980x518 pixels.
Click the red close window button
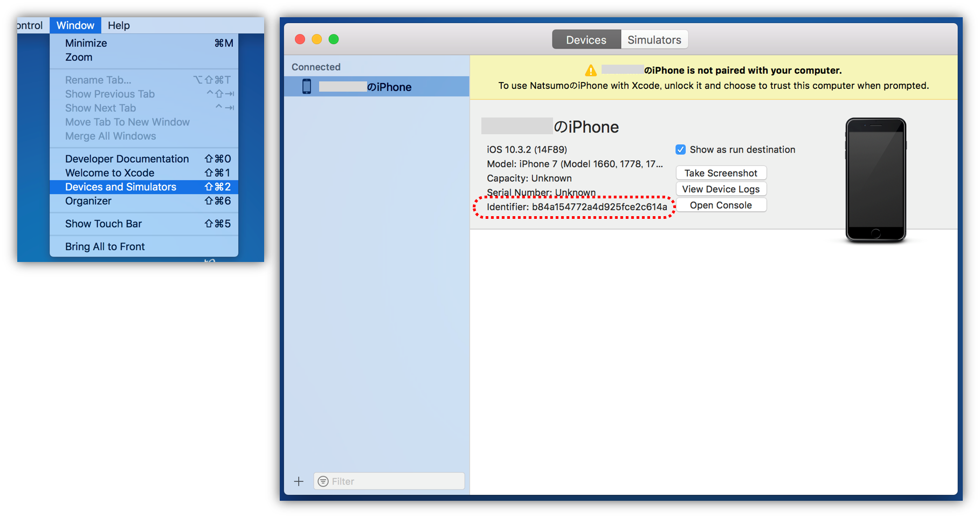(x=300, y=39)
